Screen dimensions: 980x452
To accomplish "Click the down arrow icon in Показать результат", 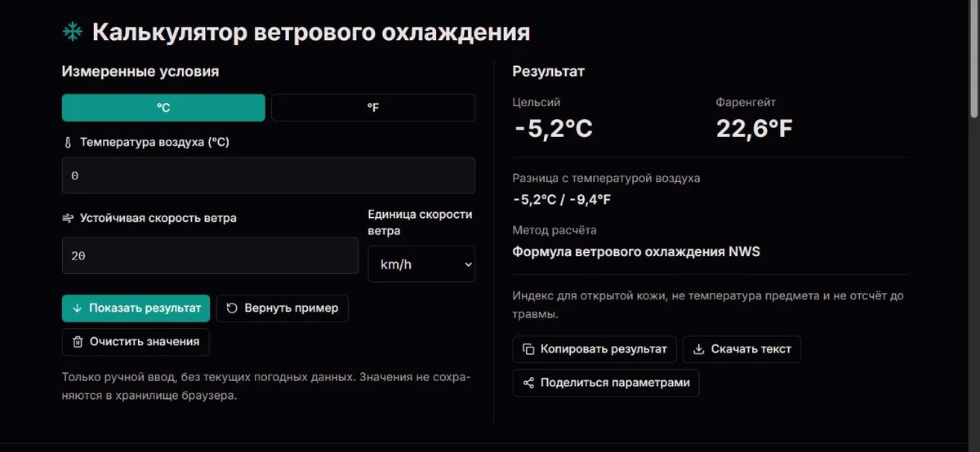I will click(78, 308).
